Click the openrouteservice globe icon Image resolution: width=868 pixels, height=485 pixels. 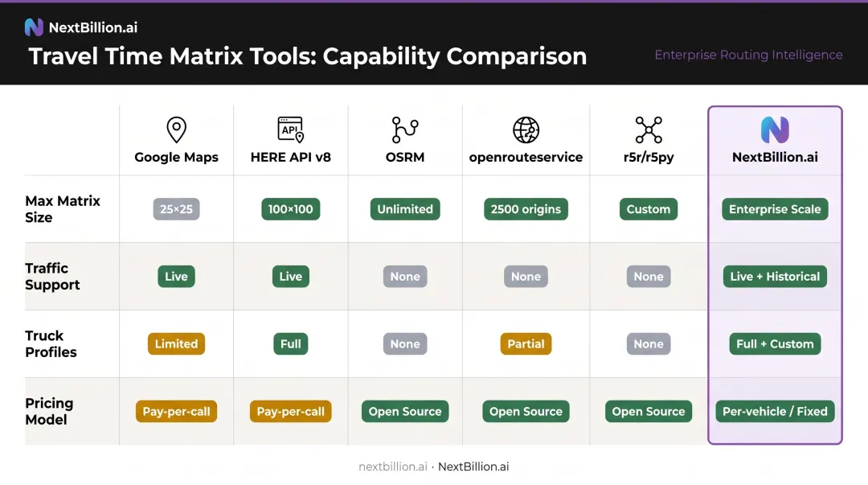(526, 129)
